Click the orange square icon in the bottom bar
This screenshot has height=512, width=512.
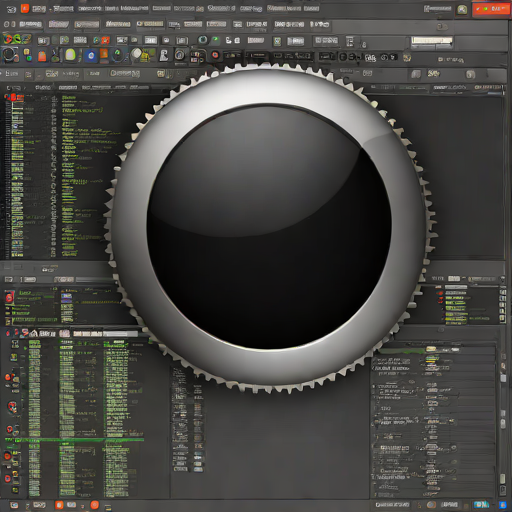point(59,505)
